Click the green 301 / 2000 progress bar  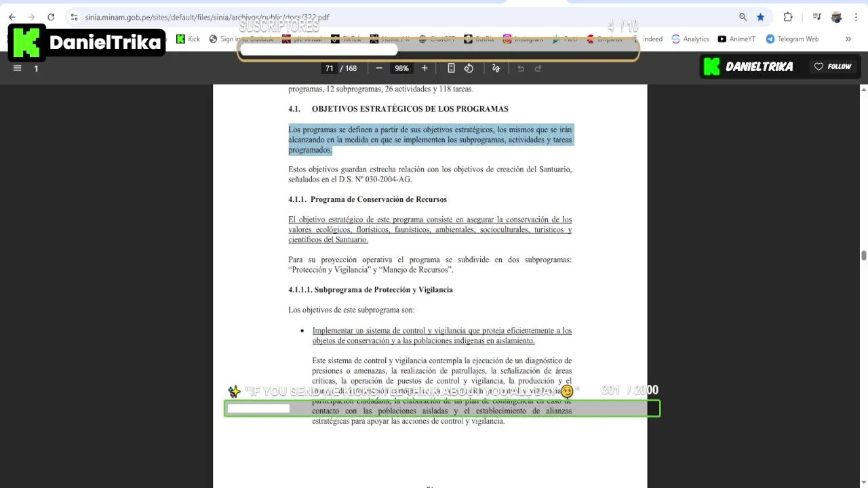coord(442,408)
